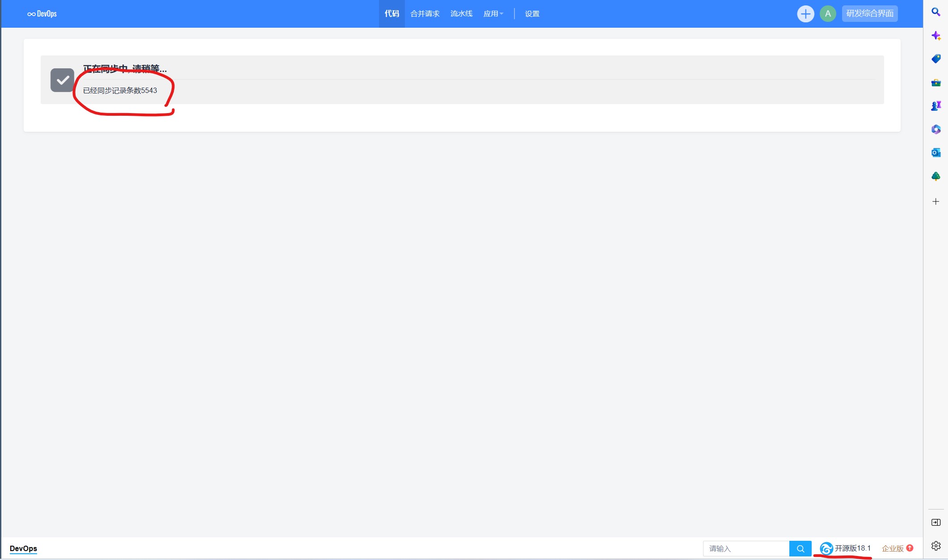Image resolution: width=948 pixels, height=560 pixels.
Task: Click the green tree sidebar icon
Action: pos(935,177)
